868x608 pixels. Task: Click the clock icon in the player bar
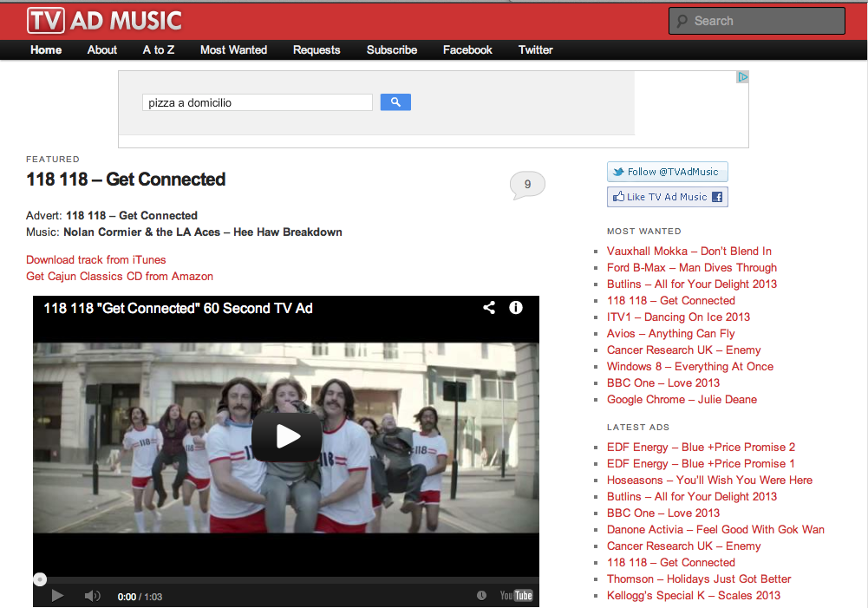(x=480, y=594)
